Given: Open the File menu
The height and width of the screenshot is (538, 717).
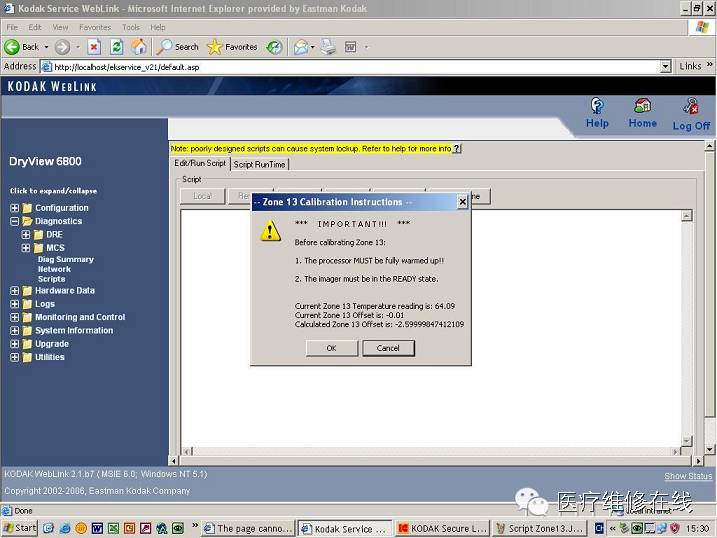Looking at the screenshot, I should [x=12, y=27].
